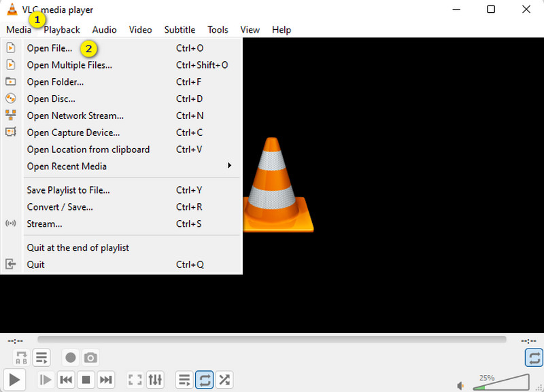Open the Tools menu
This screenshot has height=392, width=544.
coord(218,29)
